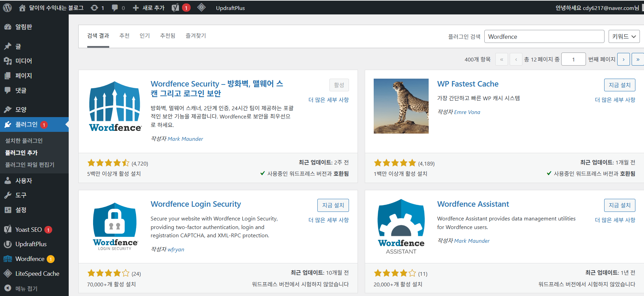Click the LiteSpeed Cache sidebar icon

[8, 274]
